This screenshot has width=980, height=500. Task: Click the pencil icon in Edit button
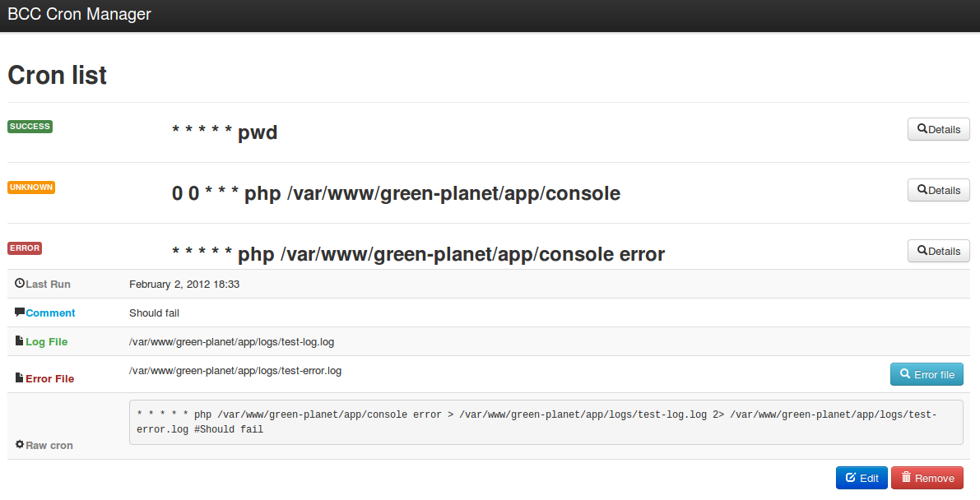(851, 478)
